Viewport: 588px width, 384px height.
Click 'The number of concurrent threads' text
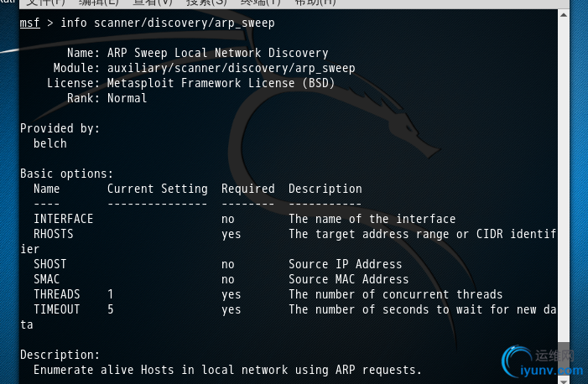tap(396, 294)
